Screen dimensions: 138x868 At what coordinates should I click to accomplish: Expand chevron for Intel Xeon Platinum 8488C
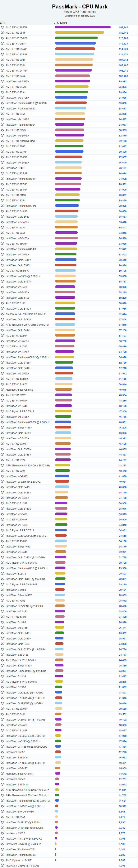[x=2, y=108]
